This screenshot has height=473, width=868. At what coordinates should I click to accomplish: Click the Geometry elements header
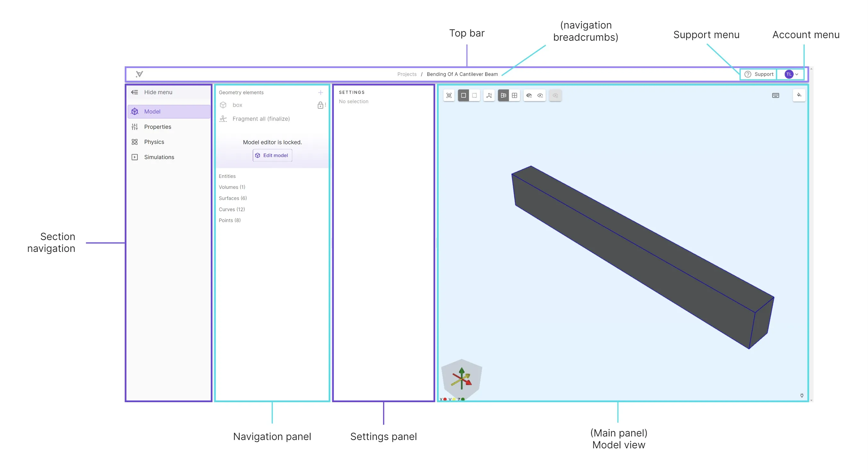click(x=241, y=92)
